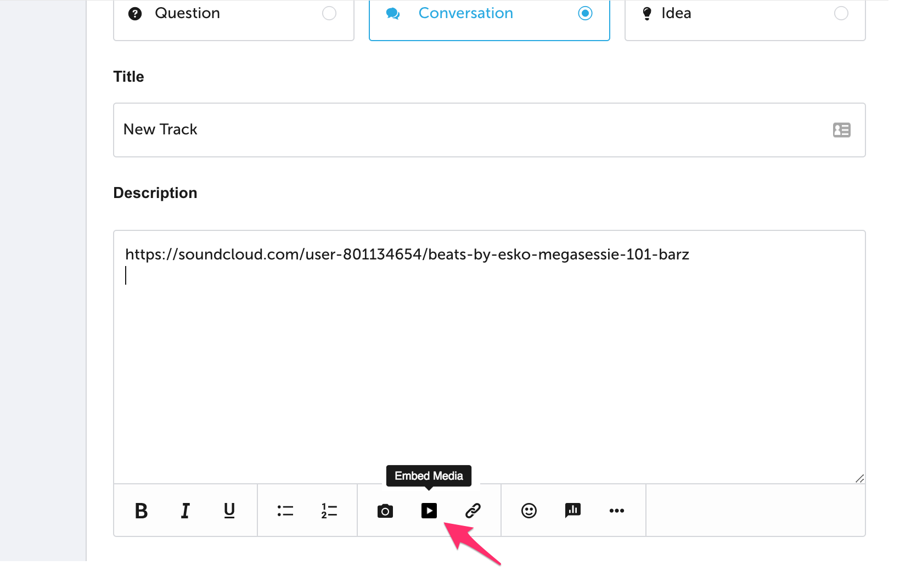
Task: Click the Title heading label
Action: click(128, 77)
